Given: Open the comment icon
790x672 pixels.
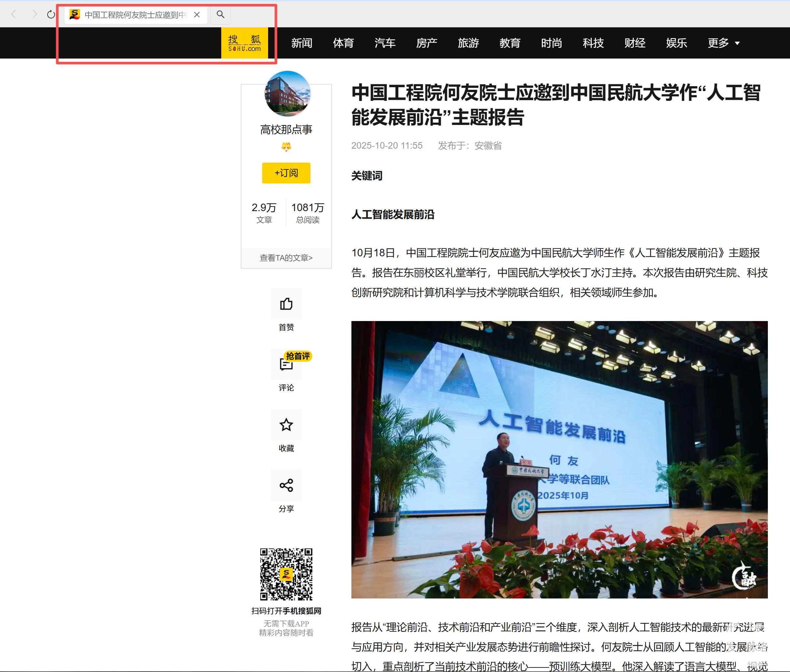Looking at the screenshot, I should 286,365.
